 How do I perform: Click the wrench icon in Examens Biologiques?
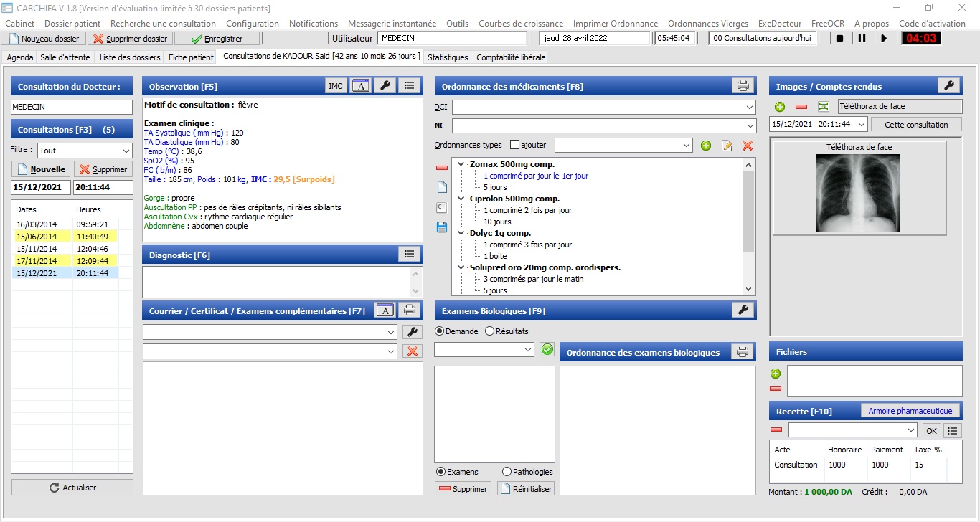(743, 310)
